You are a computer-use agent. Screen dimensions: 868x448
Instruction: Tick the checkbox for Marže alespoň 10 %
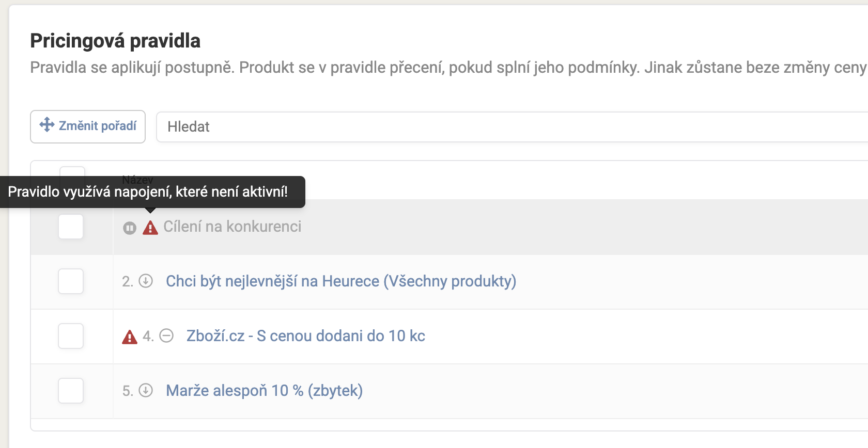point(71,391)
